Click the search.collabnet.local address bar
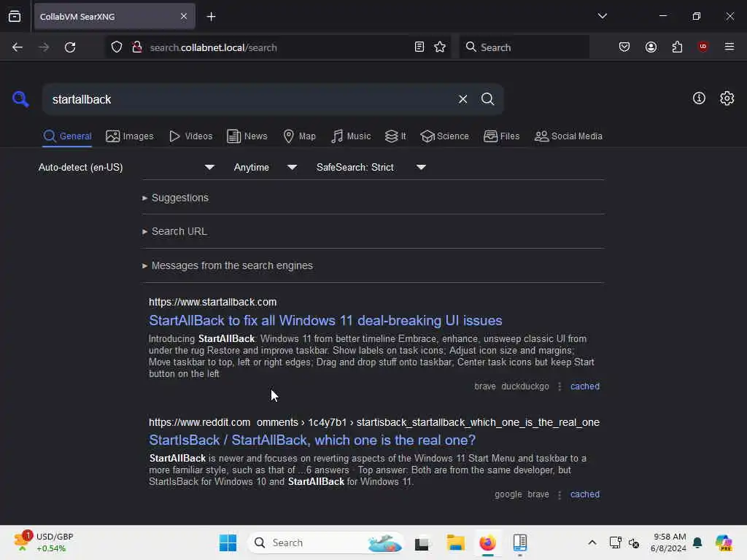 coord(279,47)
